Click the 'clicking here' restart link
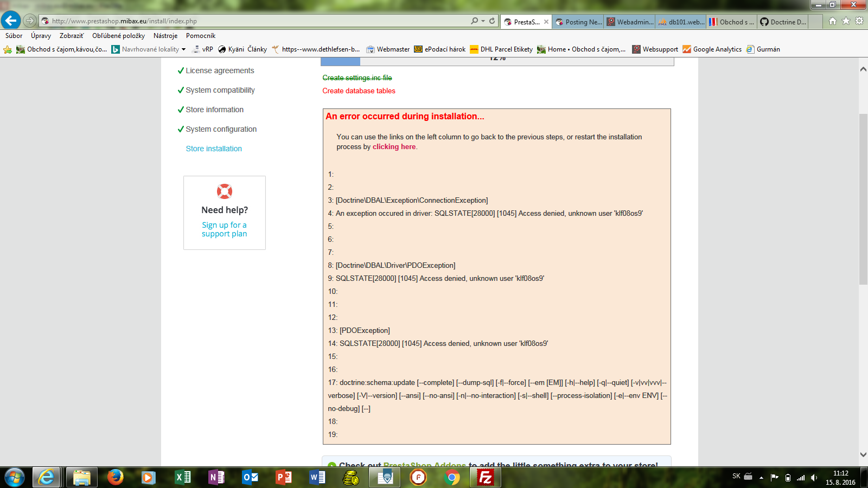This screenshot has width=868, height=488. tap(394, 147)
